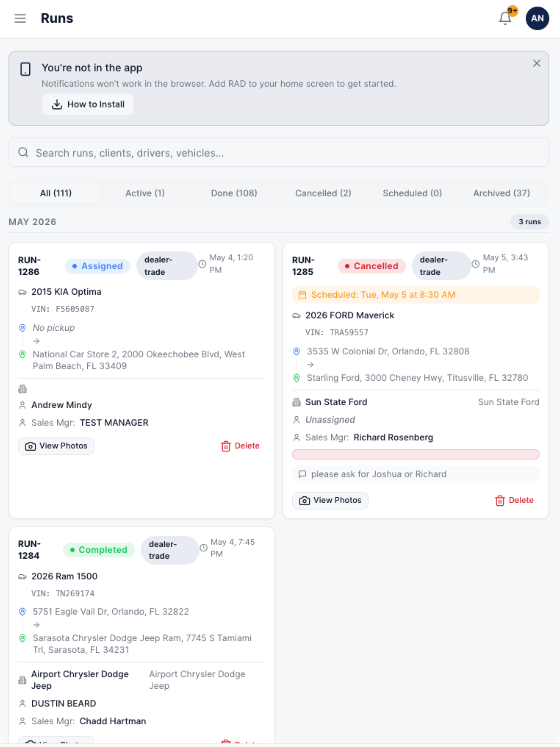
Task: Click the clock icon beside May 5, 3:43 PM
Action: point(476,264)
